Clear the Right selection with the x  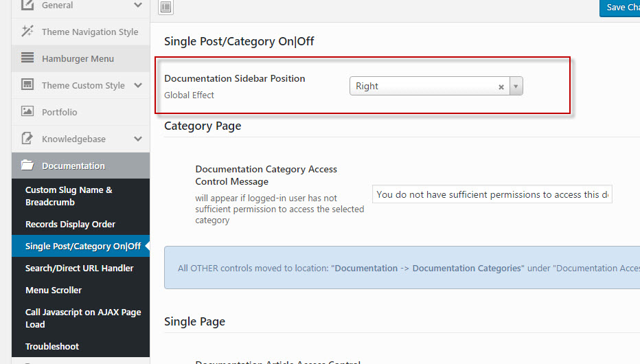pos(501,87)
